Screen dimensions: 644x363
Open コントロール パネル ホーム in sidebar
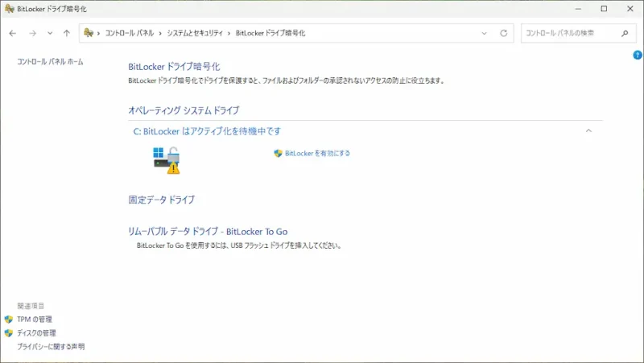[x=50, y=62]
